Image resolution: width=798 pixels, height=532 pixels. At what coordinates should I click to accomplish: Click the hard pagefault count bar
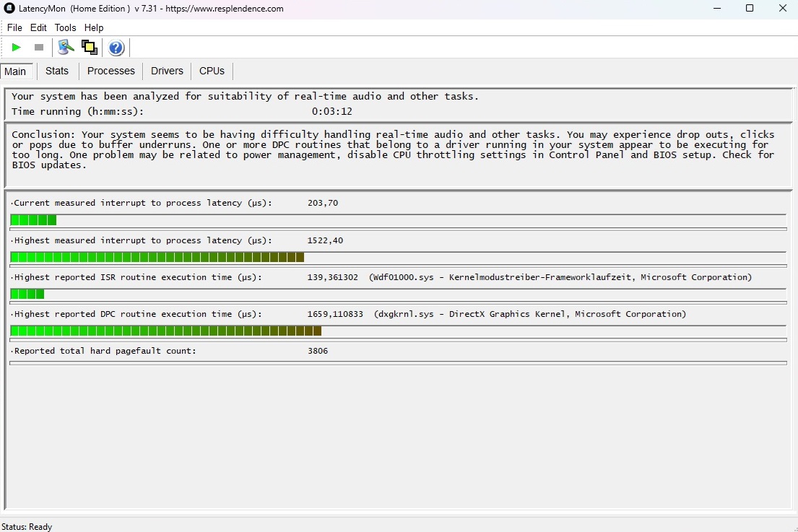point(398,363)
